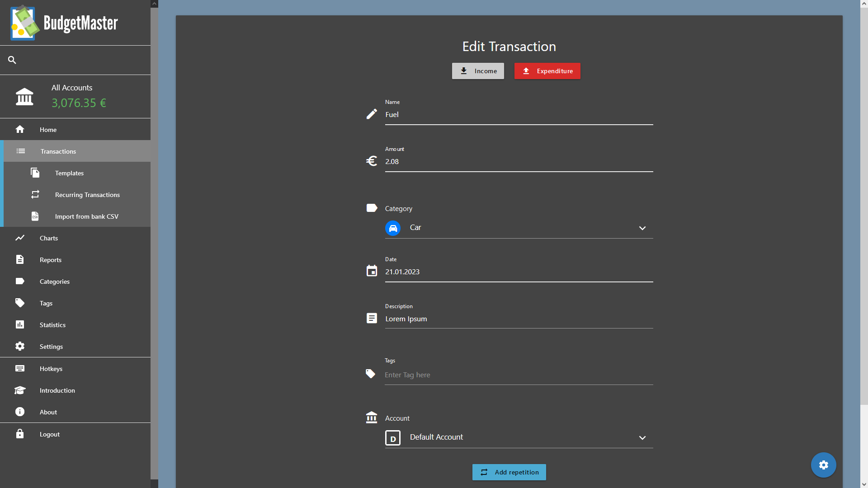
Task: Click the Date field 21.01.2023
Action: (x=519, y=272)
